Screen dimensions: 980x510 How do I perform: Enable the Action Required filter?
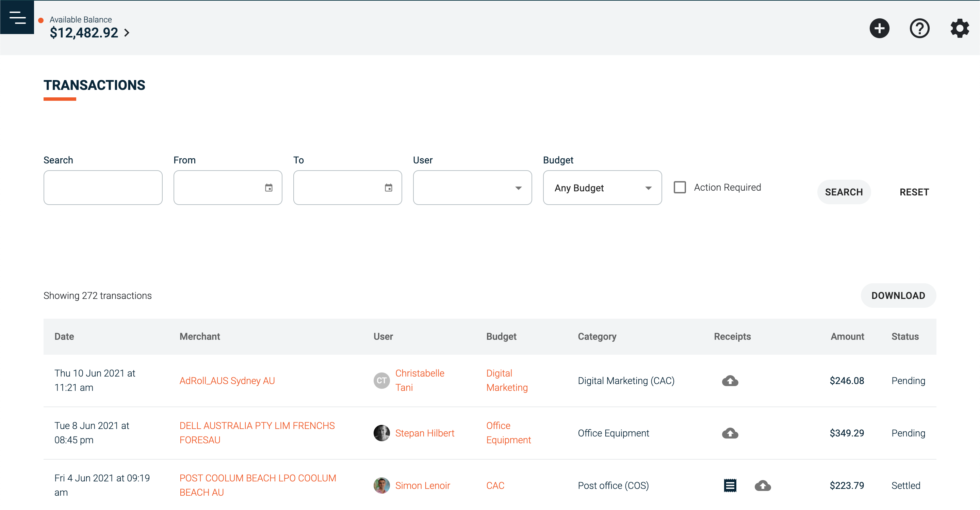coord(680,187)
